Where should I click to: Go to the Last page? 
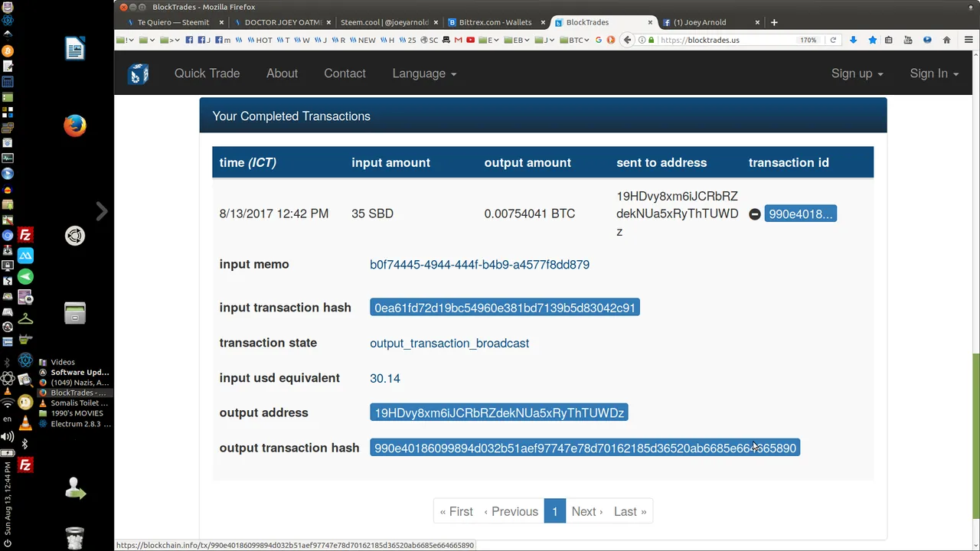click(x=630, y=511)
